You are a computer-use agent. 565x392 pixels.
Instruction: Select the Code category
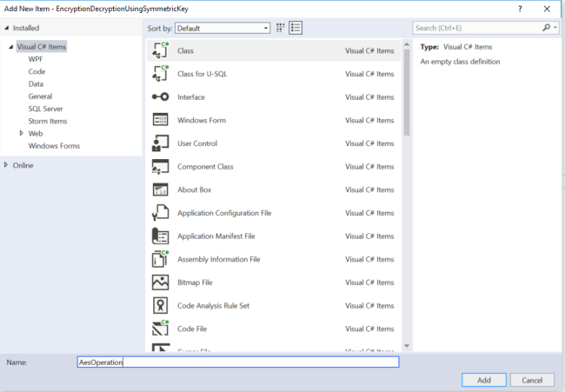pyautogui.click(x=37, y=71)
